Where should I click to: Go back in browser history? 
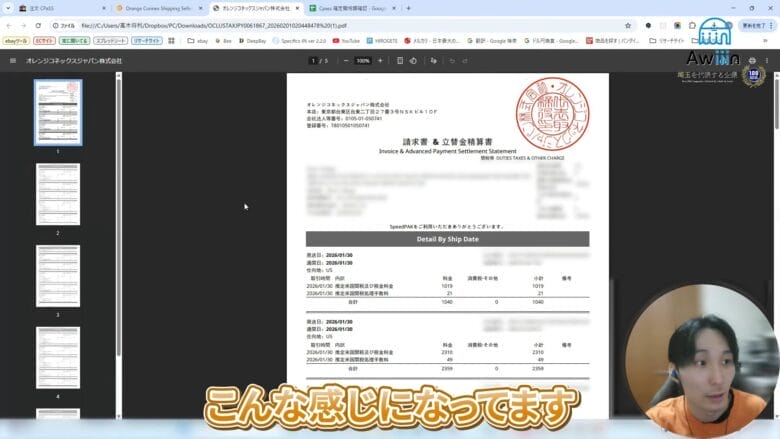click(x=9, y=25)
